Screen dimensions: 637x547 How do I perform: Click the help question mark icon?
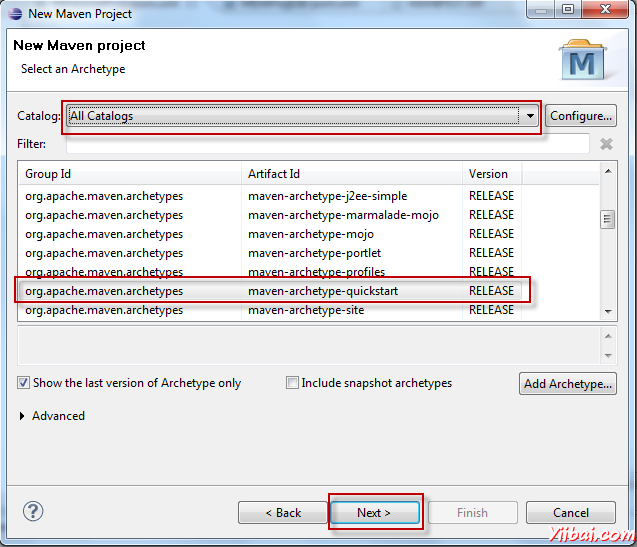[x=33, y=512]
